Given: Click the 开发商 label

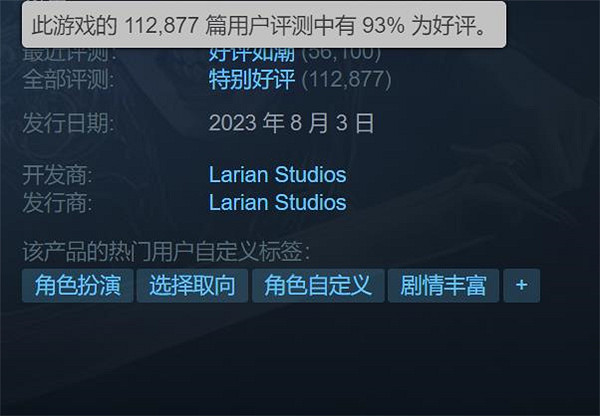Looking at the screenshot, I should coord(57,175).
